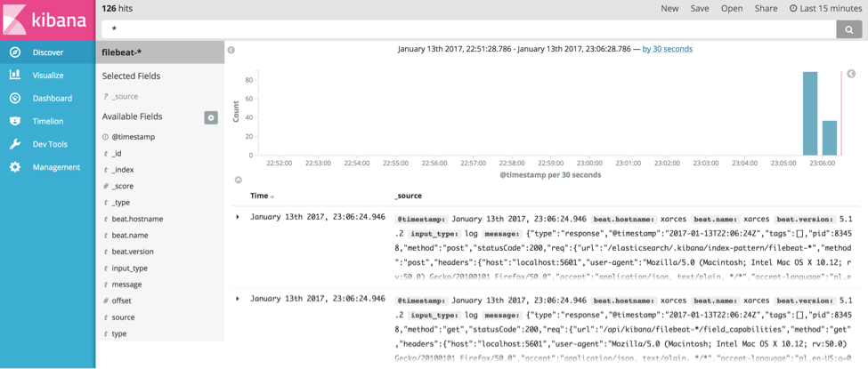Image resolution: width=868 pixels, height=369 pixels.
Task: Collapse the field sidebar arrow
Action: coord(231,50)
